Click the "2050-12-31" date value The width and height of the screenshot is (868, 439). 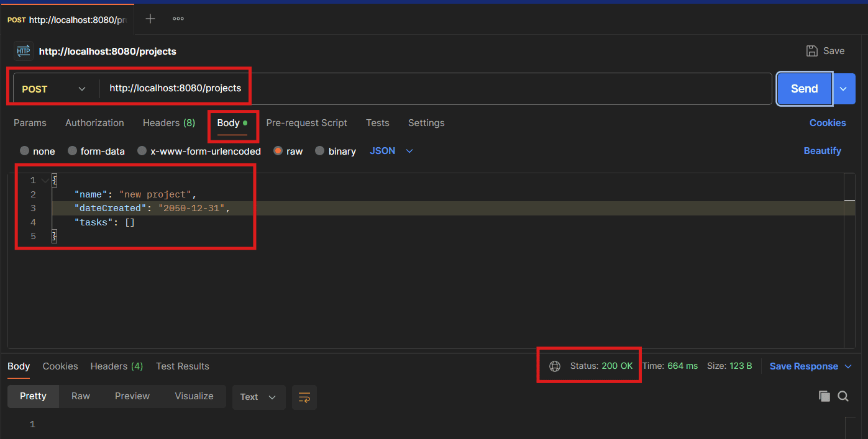191,208
